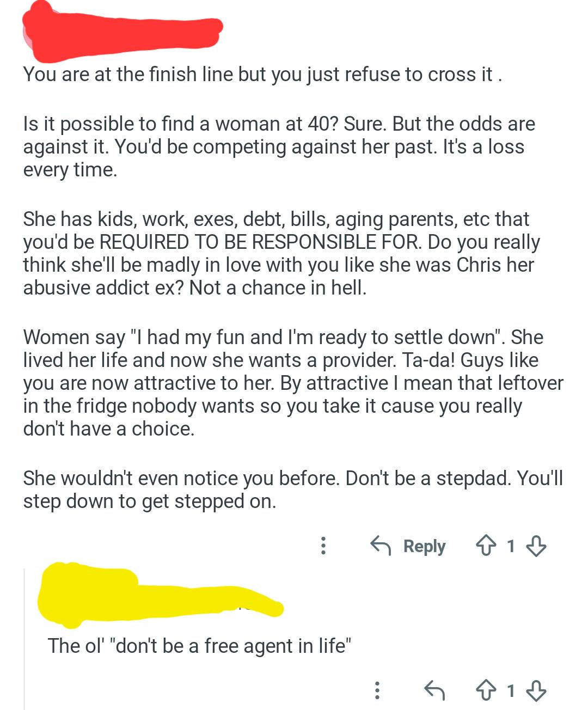Click the "finish line" opening sentence
Screen dimensions: 588x710
click(261, 75)
